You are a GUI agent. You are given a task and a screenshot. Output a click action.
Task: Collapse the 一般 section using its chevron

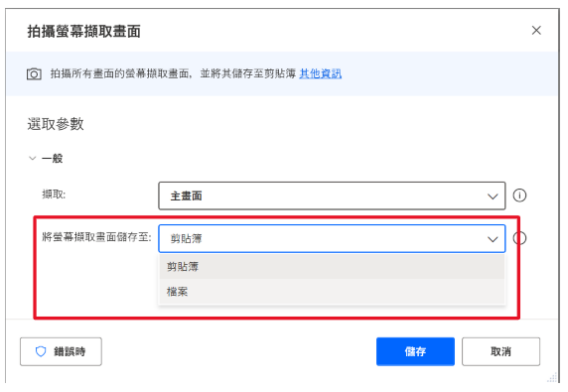pos(32,158)
